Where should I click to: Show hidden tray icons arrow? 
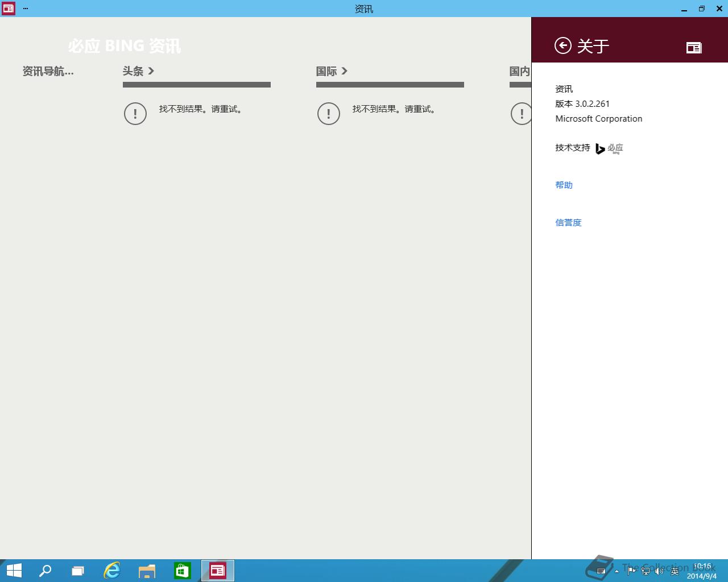pos(617,571)
